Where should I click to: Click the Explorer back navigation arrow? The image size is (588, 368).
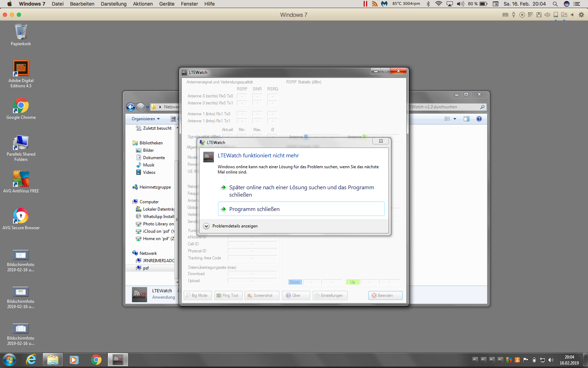click(x=131, y=107)
